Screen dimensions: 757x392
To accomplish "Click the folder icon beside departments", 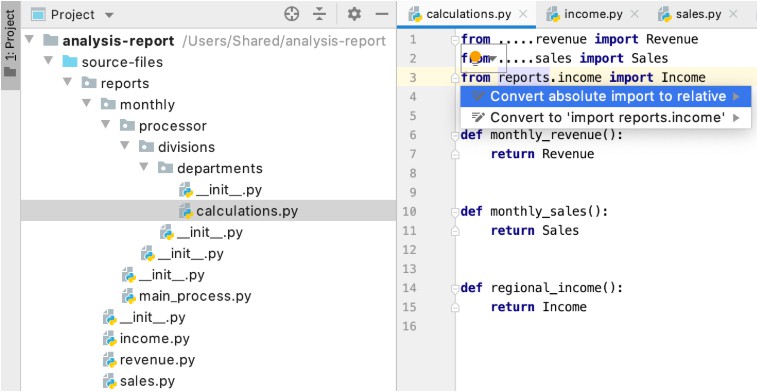I will click(x=165, y=168).
